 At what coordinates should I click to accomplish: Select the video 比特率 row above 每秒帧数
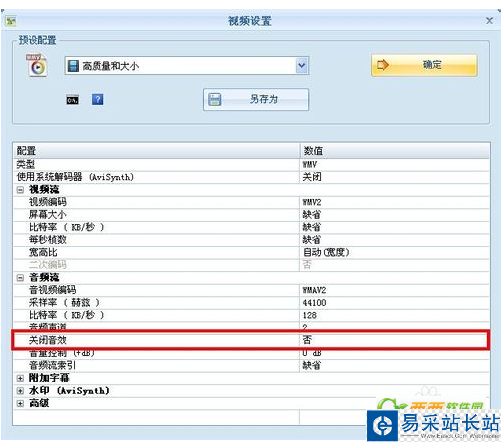251,227
